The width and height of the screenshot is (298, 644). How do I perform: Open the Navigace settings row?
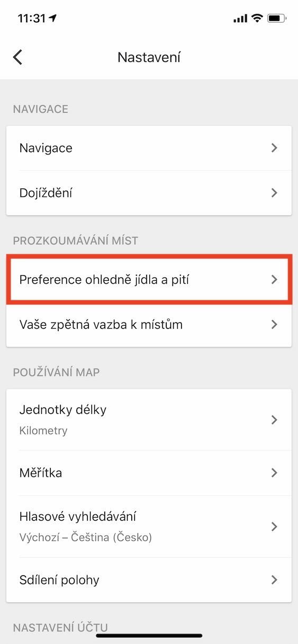tap(149, 148)
